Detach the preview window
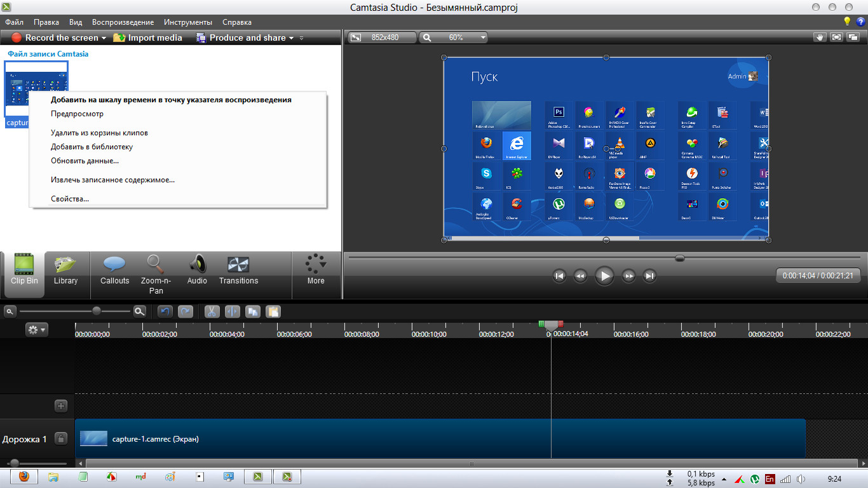This screenshot has height=488, width=868. click(853, 37)
